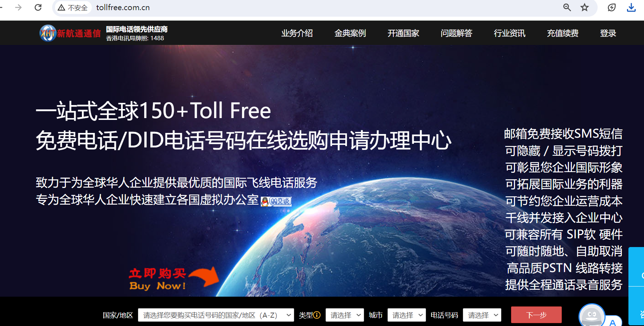The width and height of the screenshot is (644, 326).
Task: Go to 开通国家 in navigation
Action: tap(403, 33)
